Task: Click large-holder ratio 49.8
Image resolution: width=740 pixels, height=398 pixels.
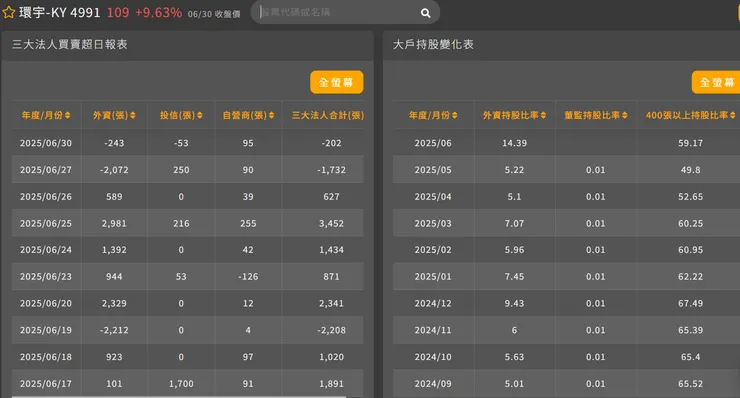Action: pyautogui.click(x=690, y=169)
